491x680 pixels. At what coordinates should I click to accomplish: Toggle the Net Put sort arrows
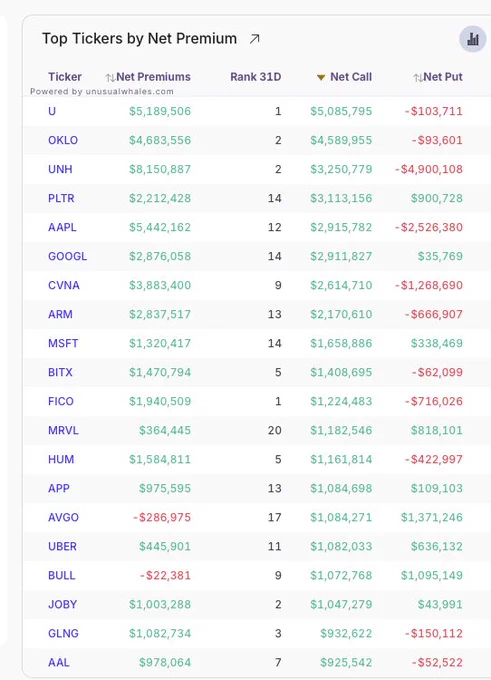pyautogui.click(x=418, y=78)
